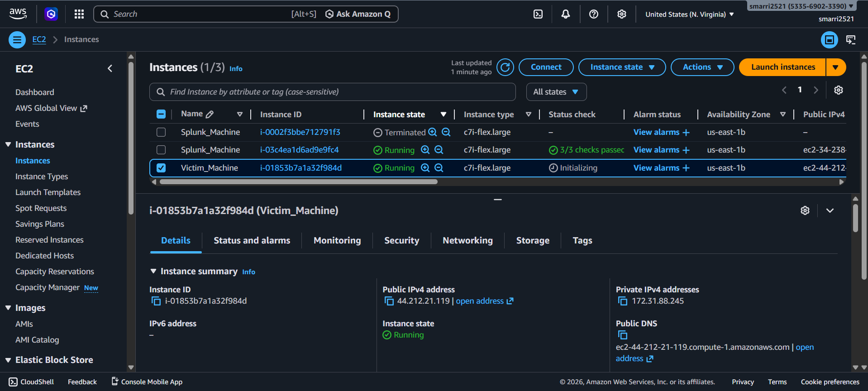868x391 pixels.
Task: Deselect the Victim_Machine checkbox
Action: pyautogui.click(x=161, y=168)
